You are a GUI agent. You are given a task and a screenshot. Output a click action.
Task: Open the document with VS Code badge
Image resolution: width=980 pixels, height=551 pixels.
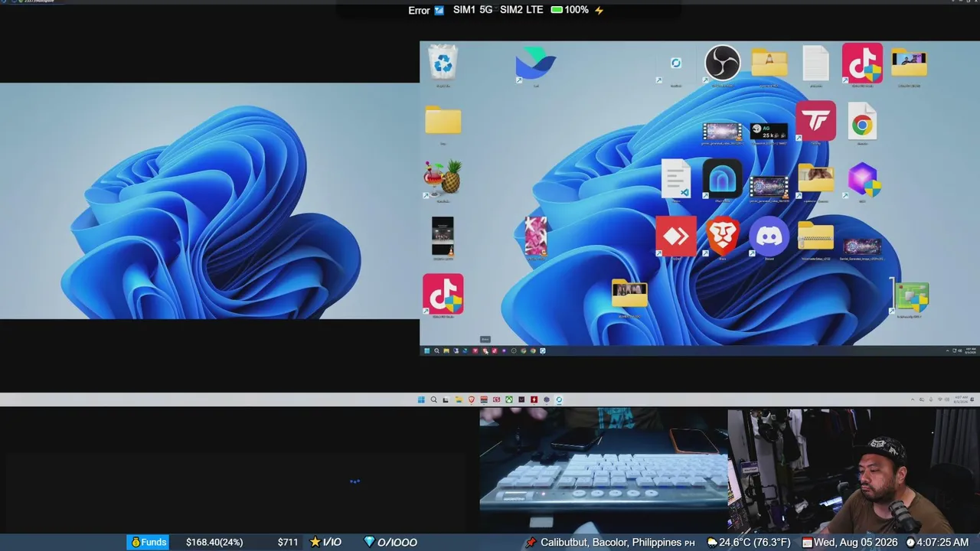(676, 178)
